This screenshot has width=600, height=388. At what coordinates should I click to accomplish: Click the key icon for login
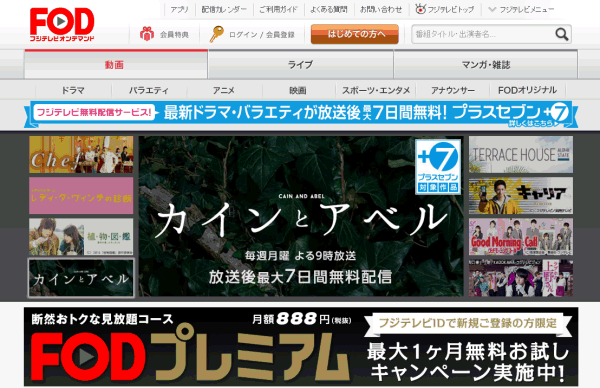(216, 34)
